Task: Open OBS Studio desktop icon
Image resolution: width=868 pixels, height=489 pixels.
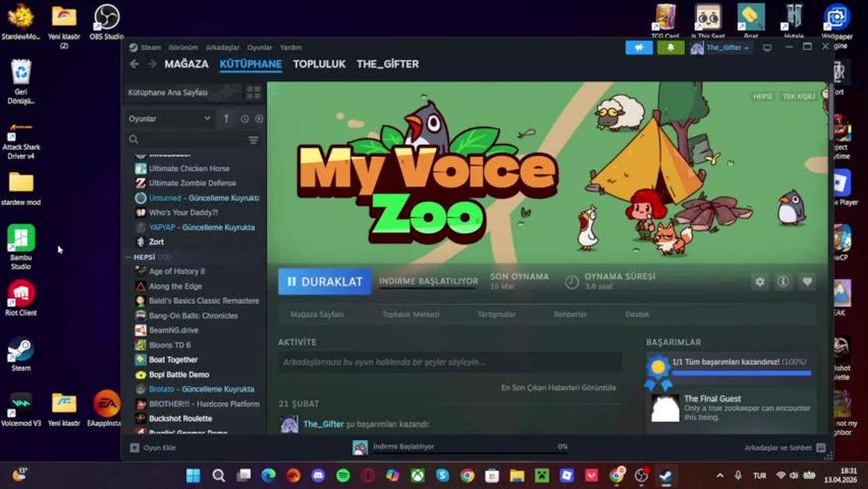Action: [x=107, y=22]
